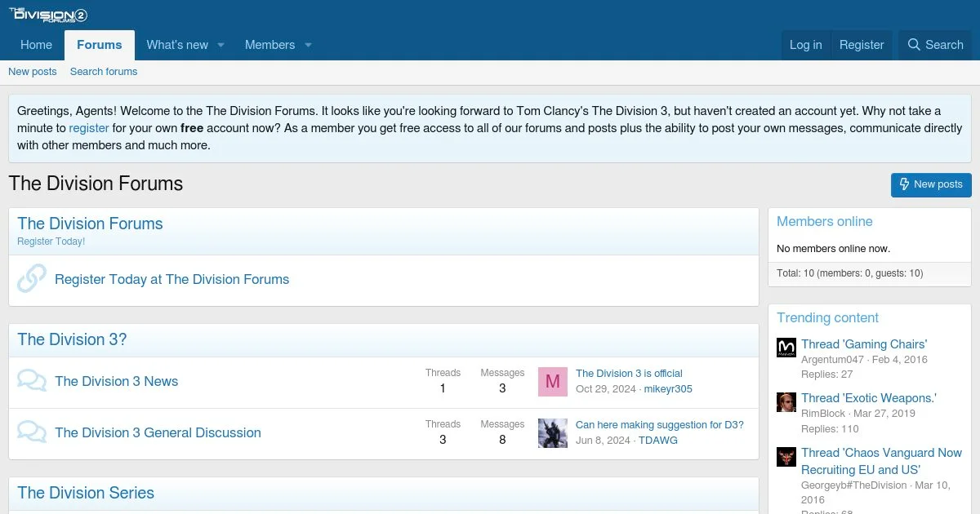This screenshot has height=514, width=980.
Task: Click the page title 'The Division Forums'
Action: coord(96,184)
